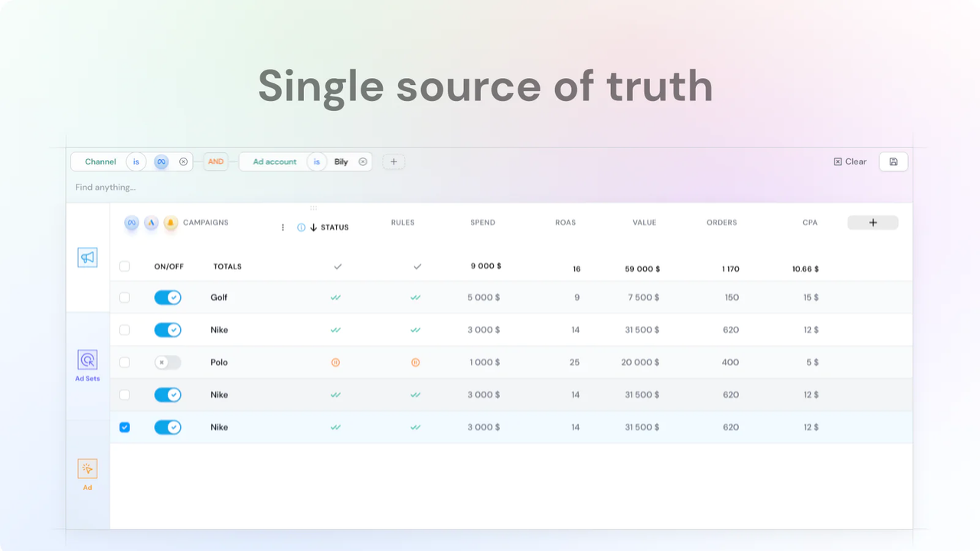Tick the Polo row checkbox
This screenshot has height=551, width=980.
(x=125, y=363)
